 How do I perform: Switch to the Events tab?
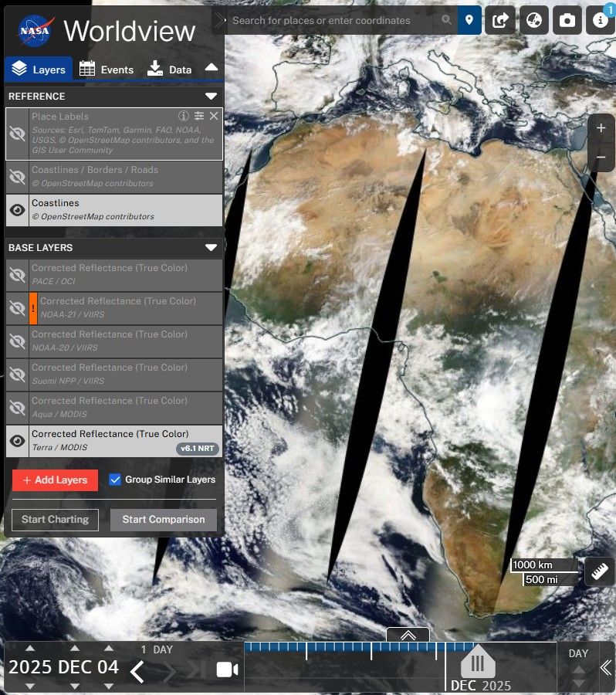coord(107,69)
